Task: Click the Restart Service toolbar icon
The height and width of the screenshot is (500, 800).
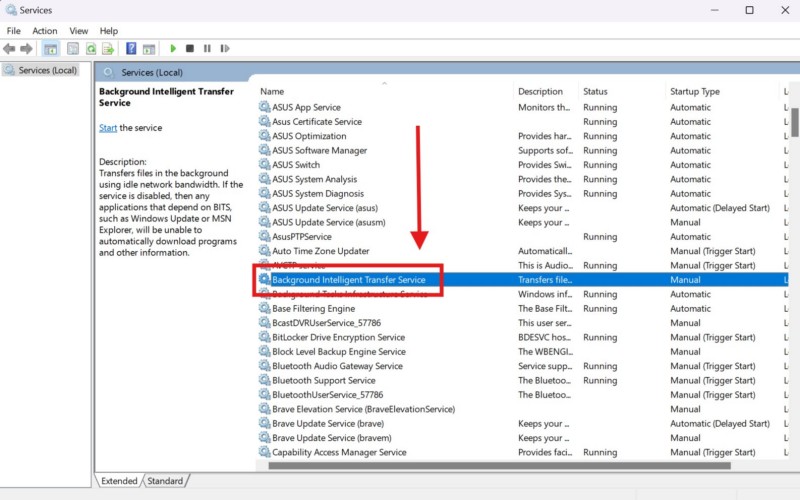Action: click(x=224, y=48)
